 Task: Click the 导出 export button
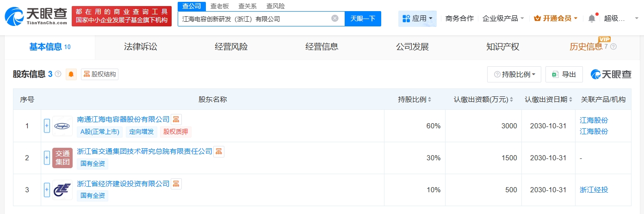564,74
